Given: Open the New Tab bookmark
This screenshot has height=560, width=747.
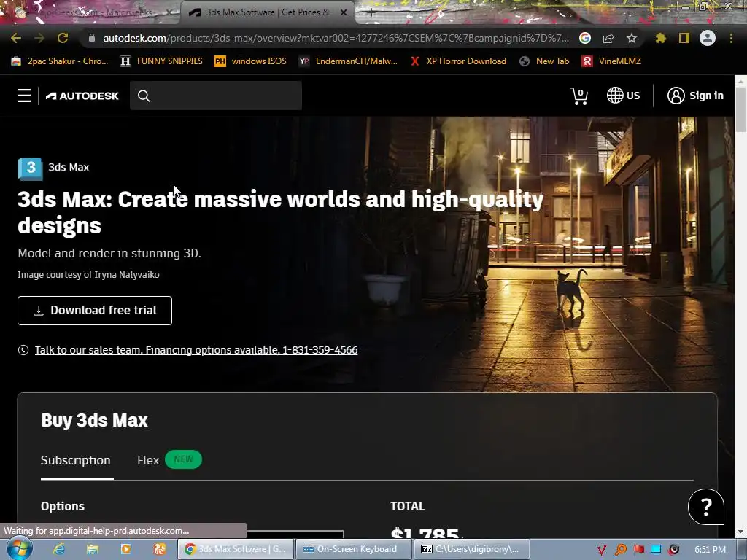Looking at the screenshot, I should [x=544, y=61].
